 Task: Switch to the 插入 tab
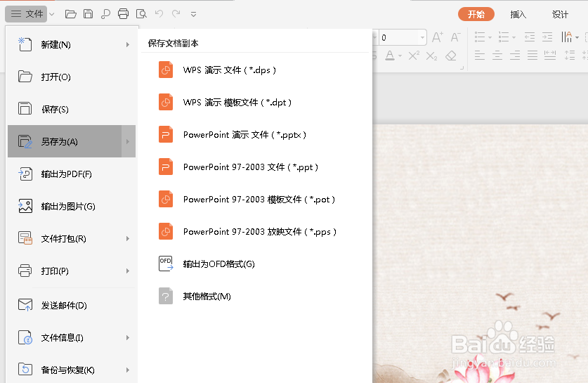click(x=518, y=14)
